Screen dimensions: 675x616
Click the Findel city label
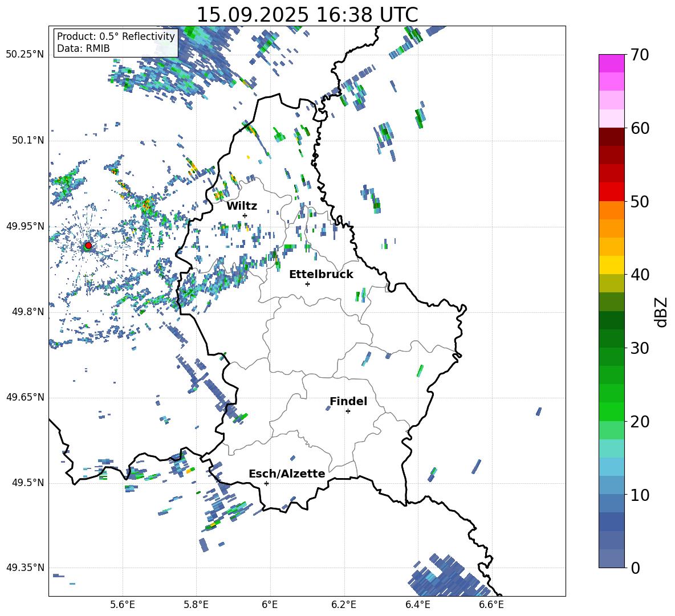(348, 401)
